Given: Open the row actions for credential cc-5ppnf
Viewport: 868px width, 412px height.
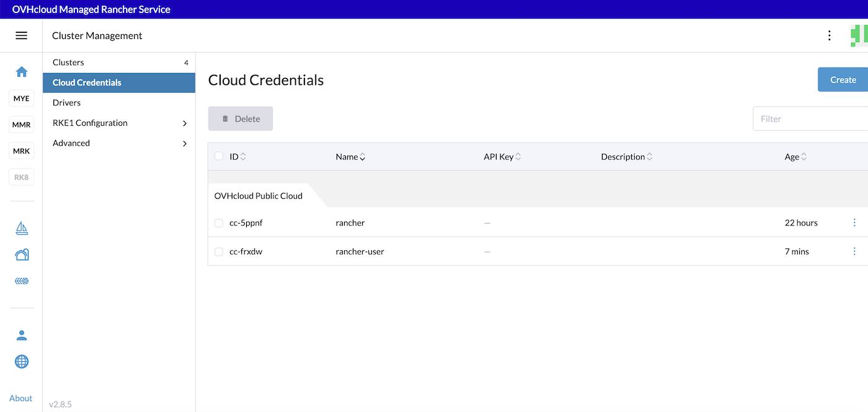Looking at the screenshot, I should coord(854,222).
